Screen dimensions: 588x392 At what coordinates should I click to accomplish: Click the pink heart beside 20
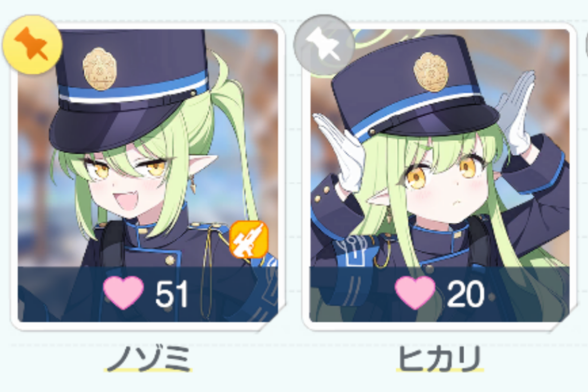(x=415, y=293)
